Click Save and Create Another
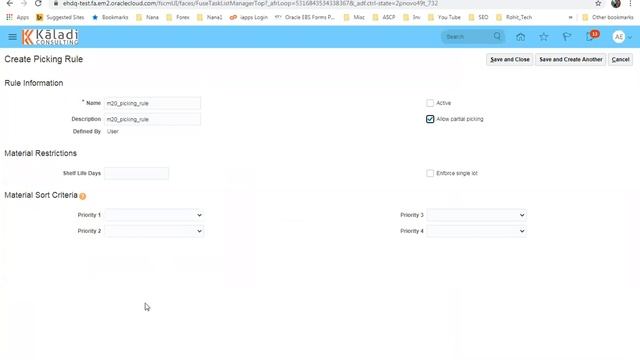The height and width of the screenshot is (360, 640). (x=571, y=60)
